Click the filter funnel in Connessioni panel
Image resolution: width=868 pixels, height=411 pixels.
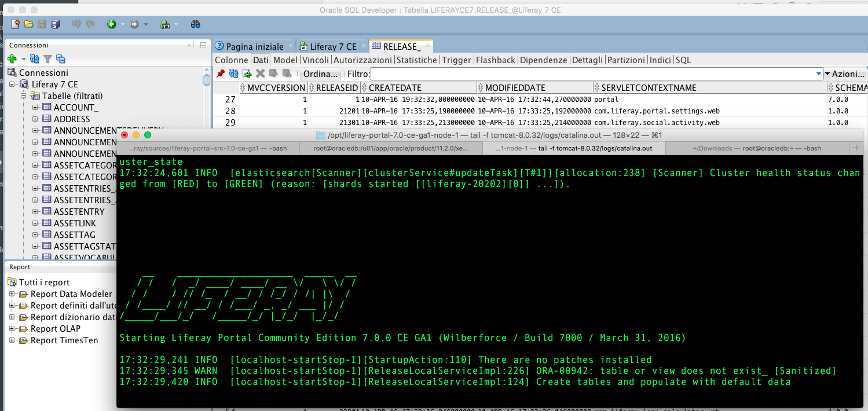pos(47,59)
